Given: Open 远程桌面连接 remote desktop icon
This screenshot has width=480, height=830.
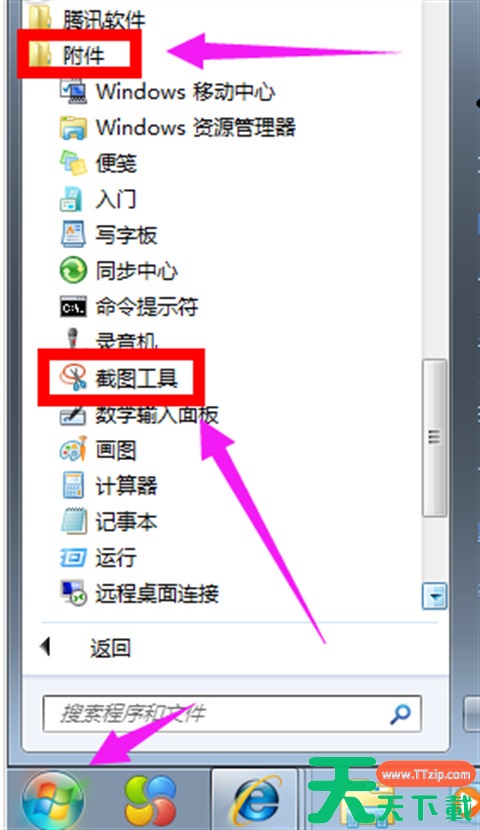Looking at the screenshot, I should (73, 593).
